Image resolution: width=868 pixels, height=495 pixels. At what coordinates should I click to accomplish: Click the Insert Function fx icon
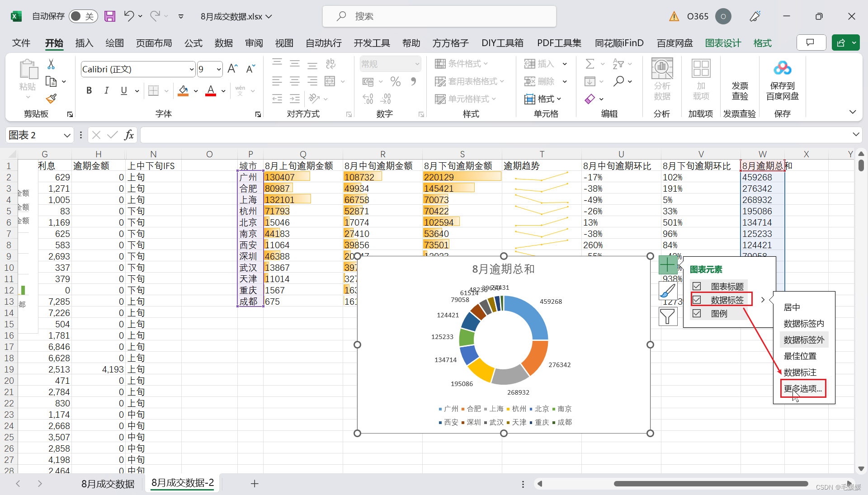(129, 135)
